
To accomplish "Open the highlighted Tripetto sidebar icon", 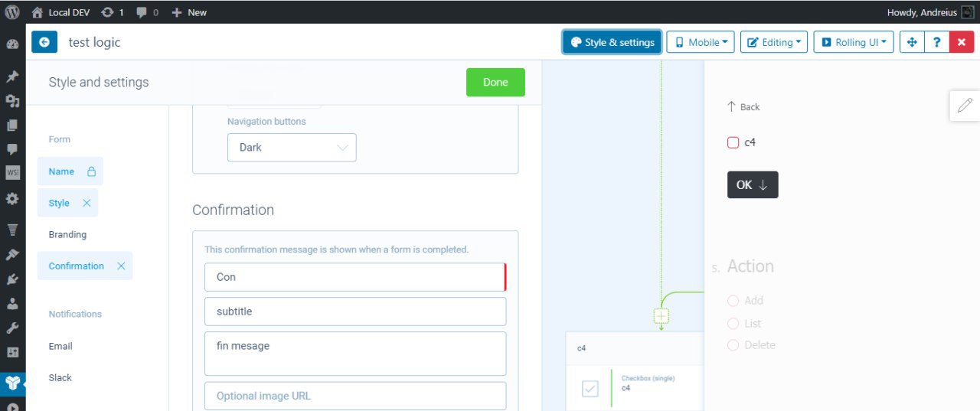I will tap(12, 383).
